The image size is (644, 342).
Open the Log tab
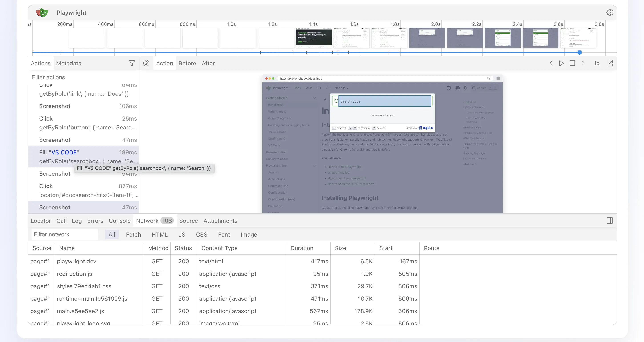pyautogui.click(x=77, y=221)
